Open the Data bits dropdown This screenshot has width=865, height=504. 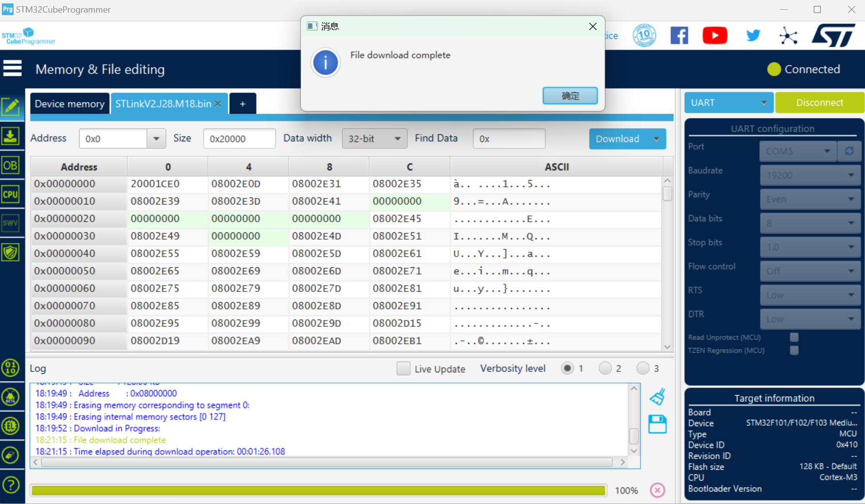pyautogui.click(x=810, y=223)
